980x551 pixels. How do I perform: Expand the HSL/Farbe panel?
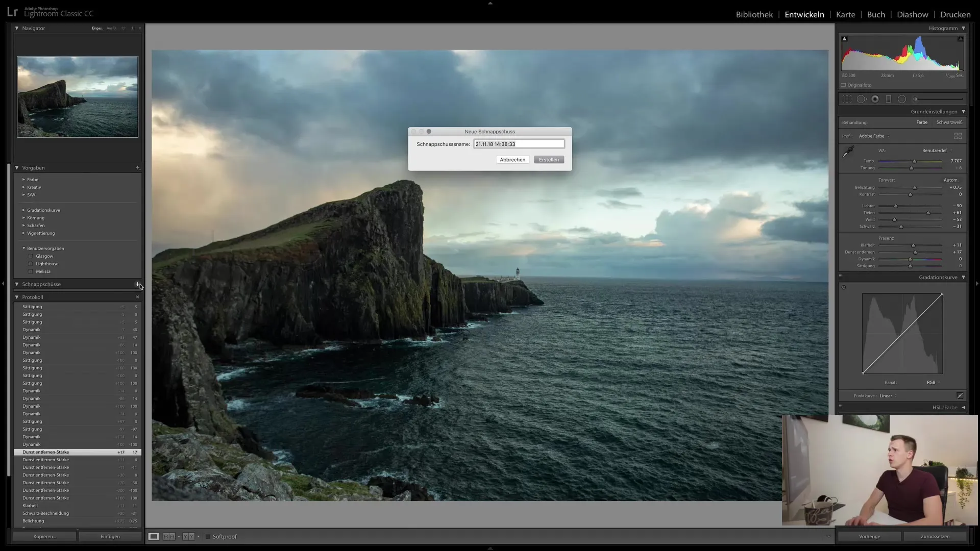[x=964, y=408]
